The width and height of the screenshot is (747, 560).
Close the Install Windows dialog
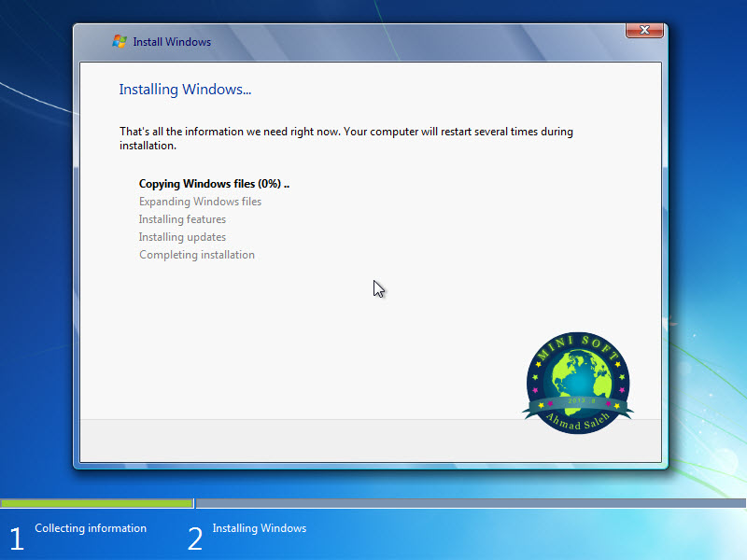644,30
